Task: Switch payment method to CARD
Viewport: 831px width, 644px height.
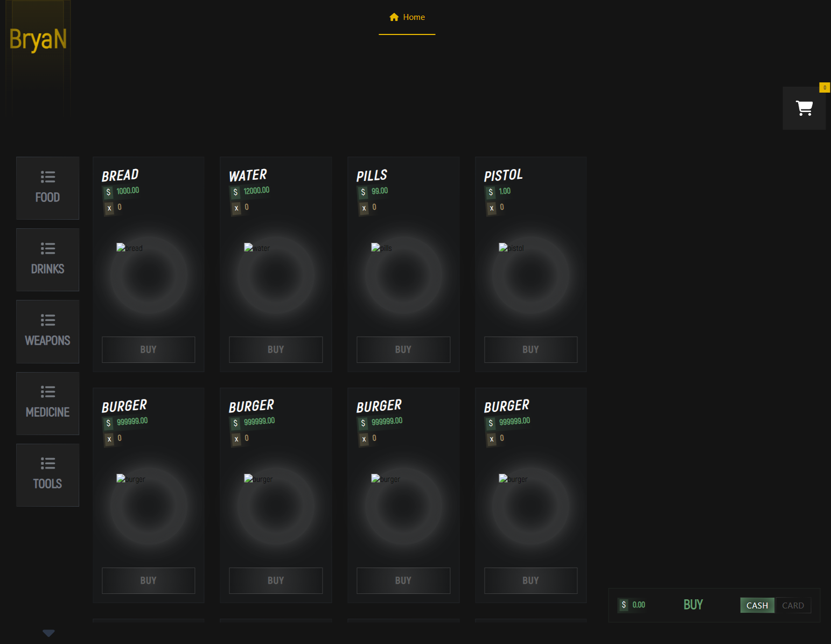Action: coord(793,605)
